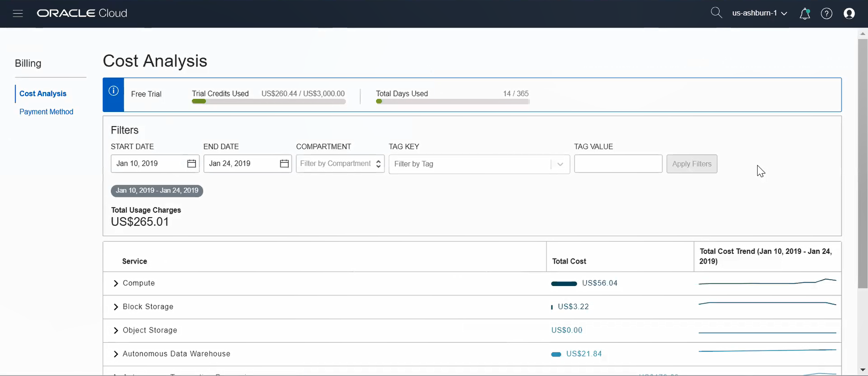
Task: Click the Apply Filters button
Action: [692, 164]
